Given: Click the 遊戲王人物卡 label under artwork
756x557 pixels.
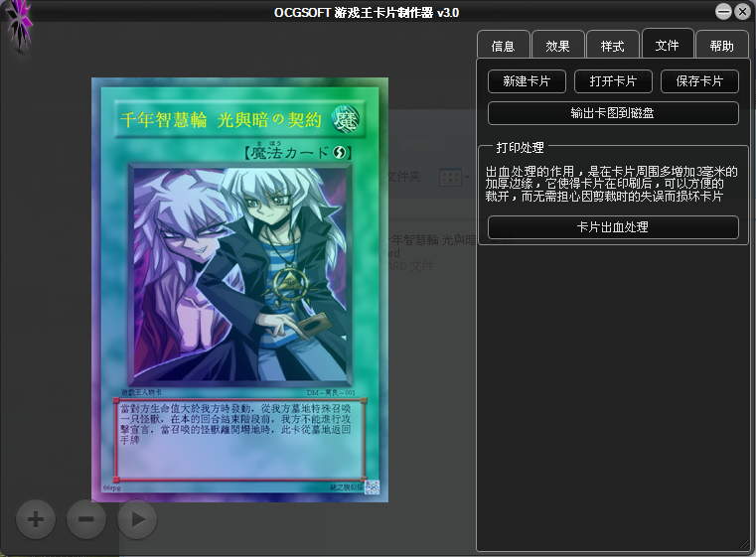Looking at the screenshot, I should (x=141, y=392).
